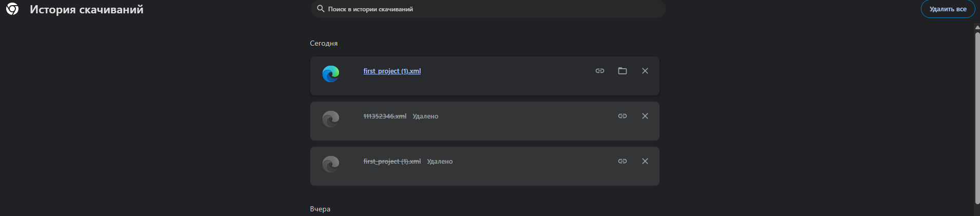The height and width of the screenshot is (216, 980).
Task: Copy the download link of the active first_project (1).xml
Action: coord(599,71)
